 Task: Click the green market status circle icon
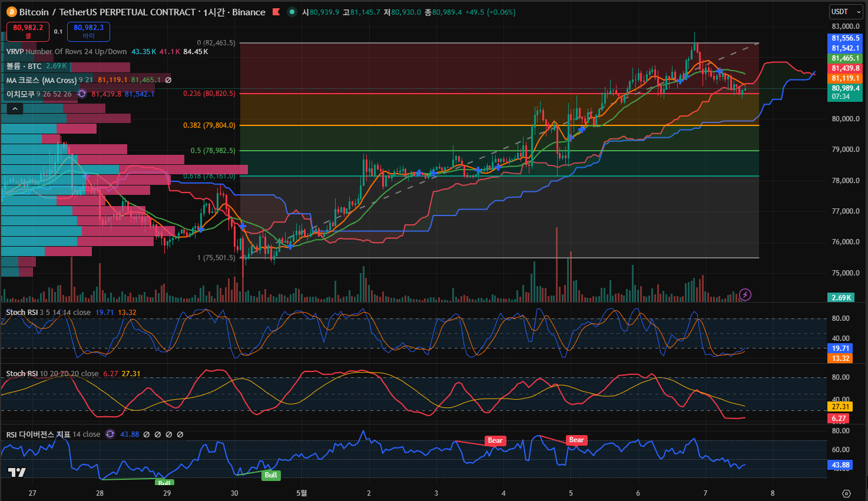[291, 12]
